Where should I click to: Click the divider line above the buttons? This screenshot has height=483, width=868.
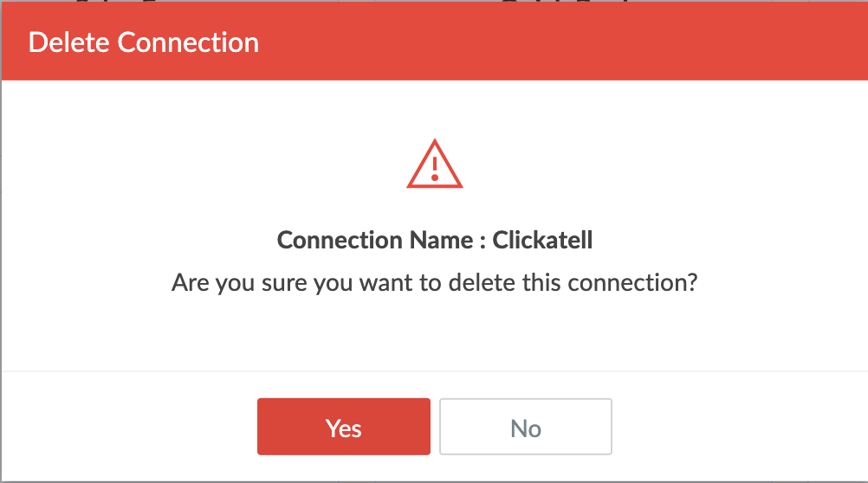tap(435, 370)
